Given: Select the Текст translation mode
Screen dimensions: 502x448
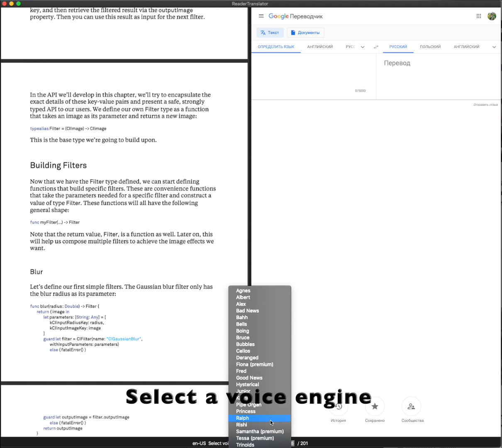Looking at the screenshot, I should [x=270, y=33].
